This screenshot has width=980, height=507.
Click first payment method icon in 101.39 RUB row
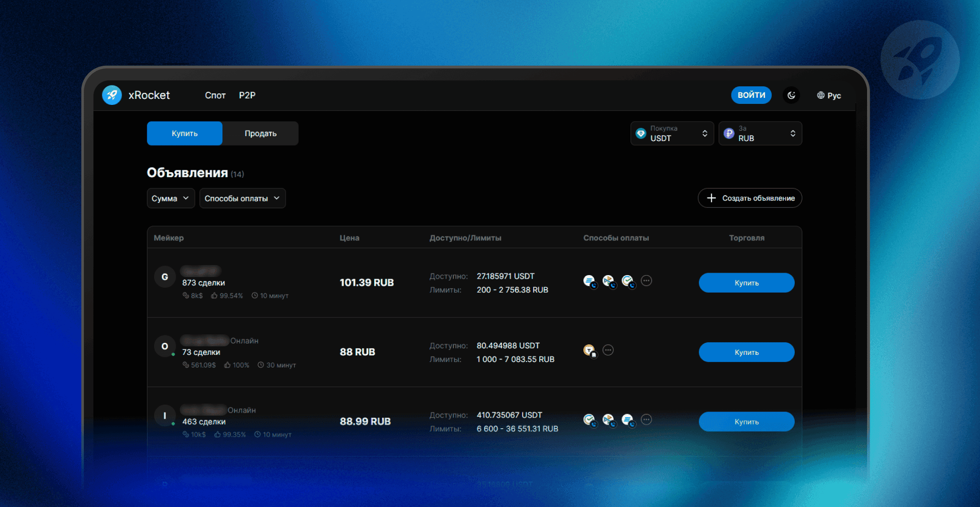pyautogui.click(x=590, y=281)
